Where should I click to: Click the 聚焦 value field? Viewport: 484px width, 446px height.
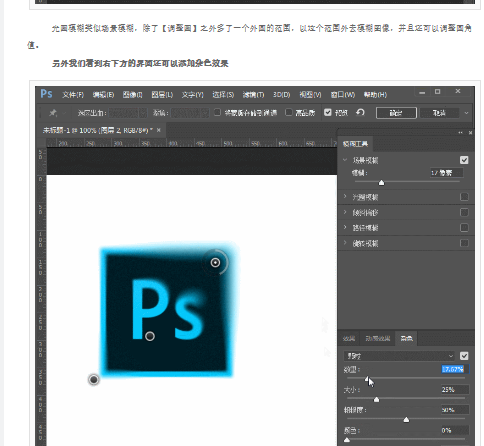tap(190, 113)
